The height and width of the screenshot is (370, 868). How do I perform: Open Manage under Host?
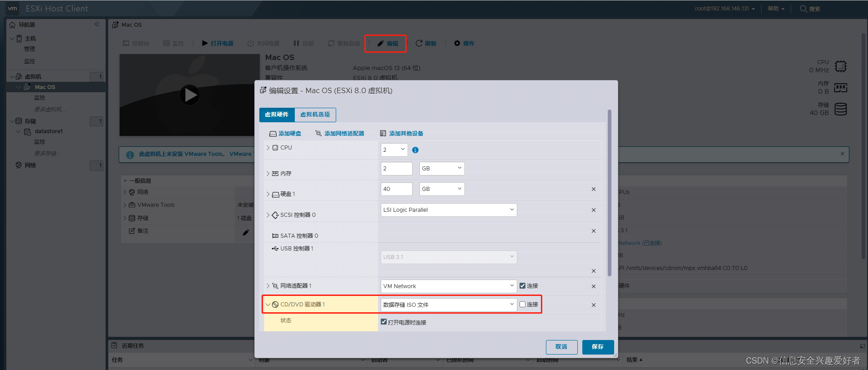30,49
